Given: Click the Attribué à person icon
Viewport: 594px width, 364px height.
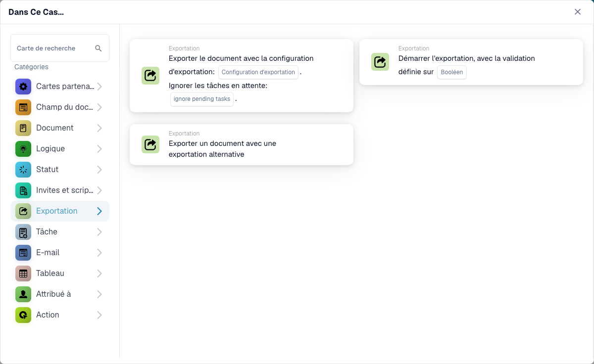Looking at the screenshot, I should [x=23, y=294].
